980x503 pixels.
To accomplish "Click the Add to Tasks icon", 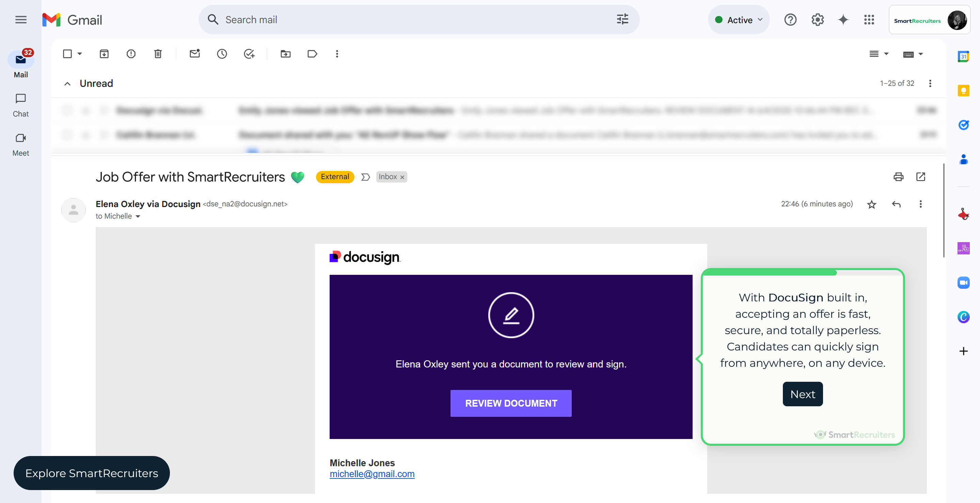I will coord(249,54).
